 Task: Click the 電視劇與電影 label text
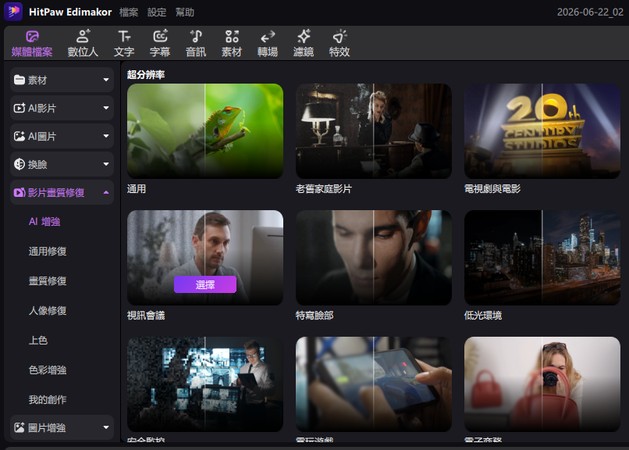(x=492, y=189)
